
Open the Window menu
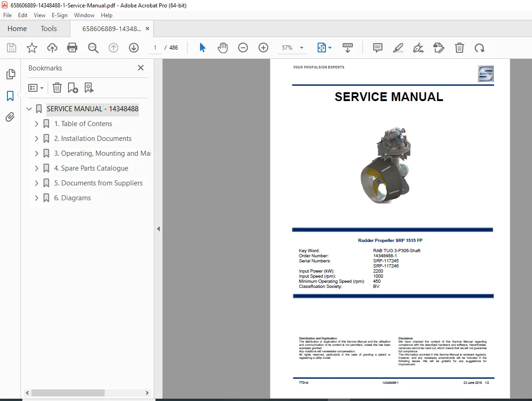coord(84,15)
